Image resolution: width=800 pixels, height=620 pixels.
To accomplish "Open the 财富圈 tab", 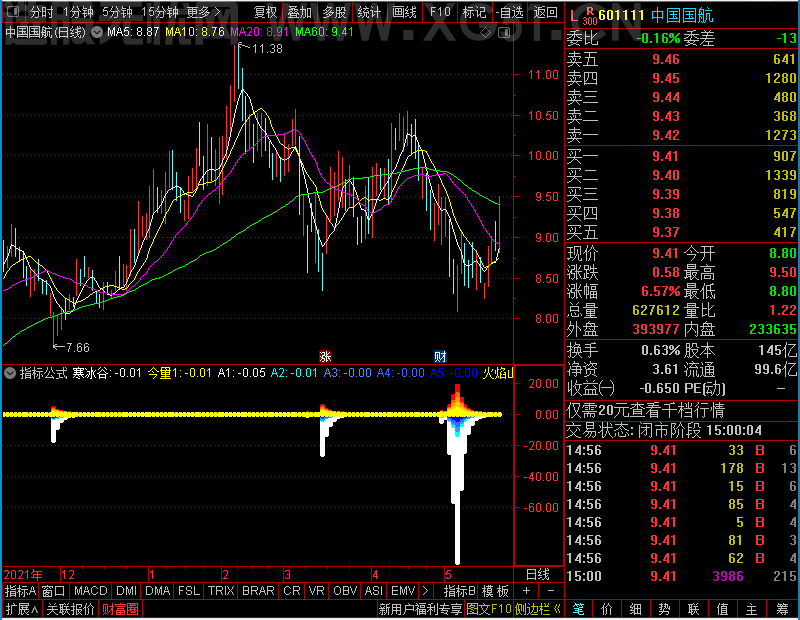I will click(x=120, y=609).
